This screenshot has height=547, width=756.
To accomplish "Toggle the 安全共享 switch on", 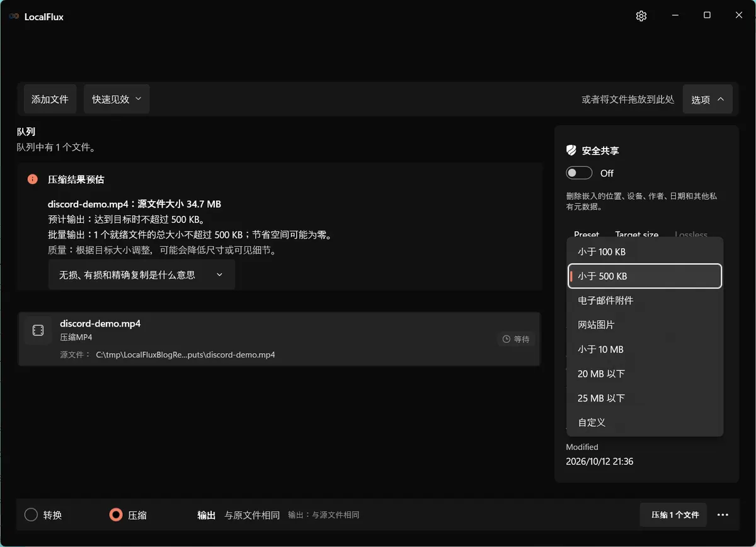I will 580,173.
